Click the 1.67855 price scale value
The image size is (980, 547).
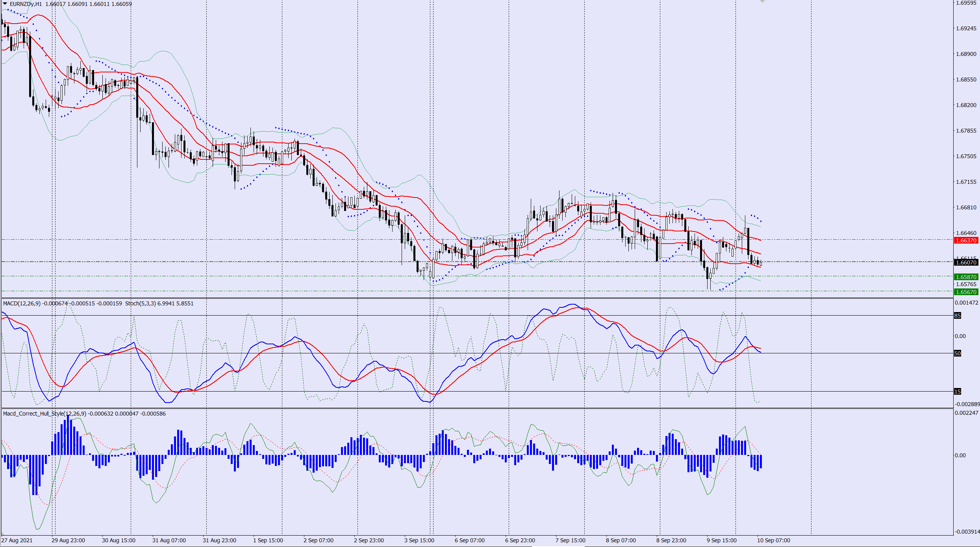point(966,131)
